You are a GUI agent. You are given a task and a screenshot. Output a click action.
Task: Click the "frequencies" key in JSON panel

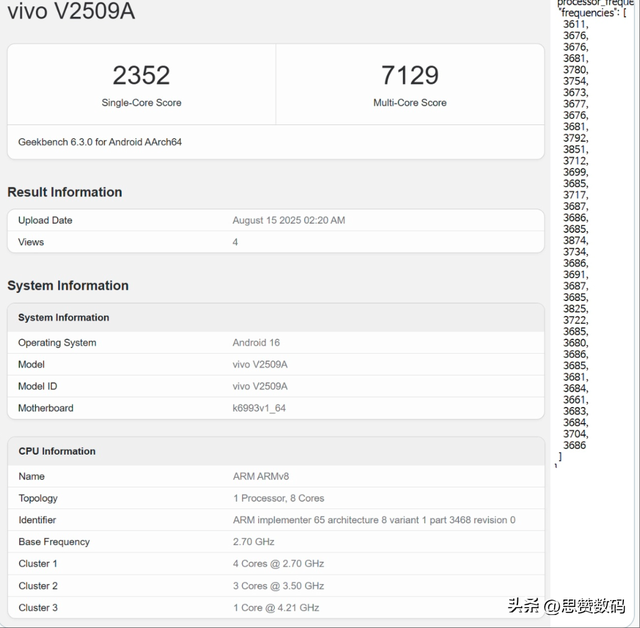point(588,13)
